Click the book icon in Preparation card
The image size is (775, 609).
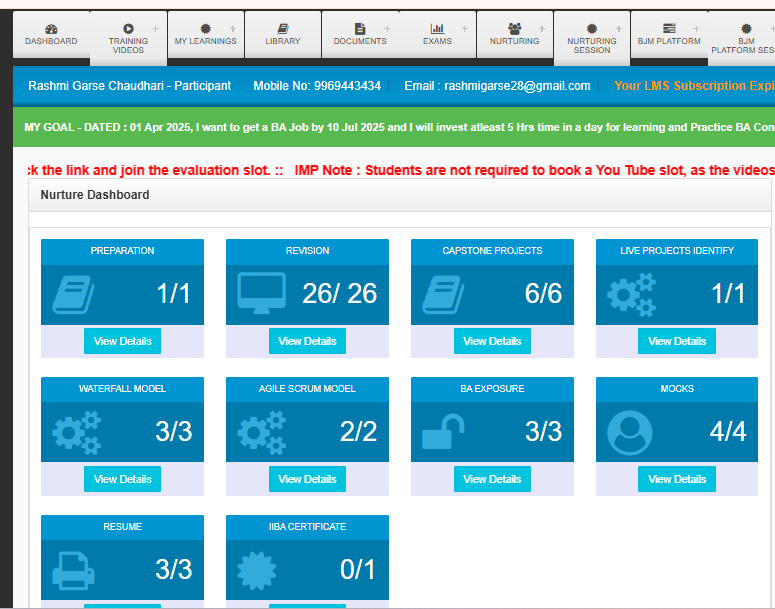tap(73, 294)
